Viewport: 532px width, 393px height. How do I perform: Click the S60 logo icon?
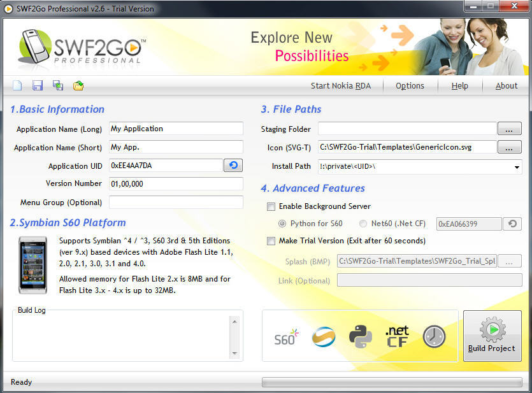click(x=286, y=337)
